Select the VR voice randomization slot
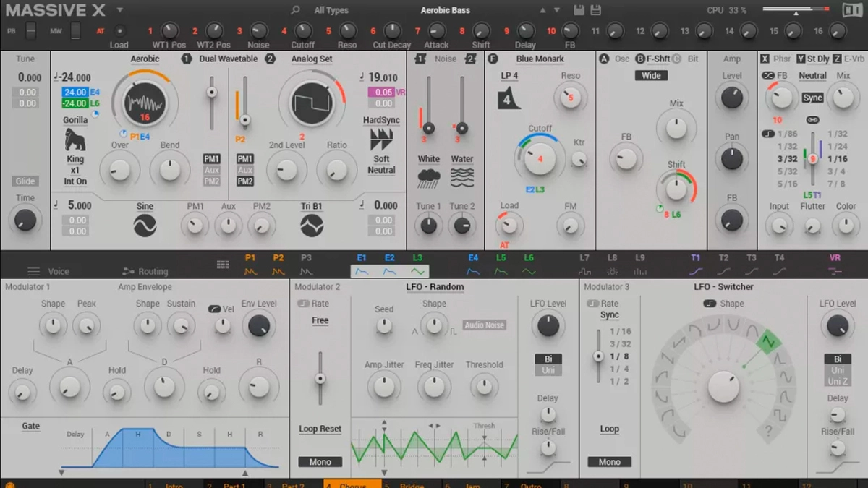Screen dimensions: 868x488 835,265
